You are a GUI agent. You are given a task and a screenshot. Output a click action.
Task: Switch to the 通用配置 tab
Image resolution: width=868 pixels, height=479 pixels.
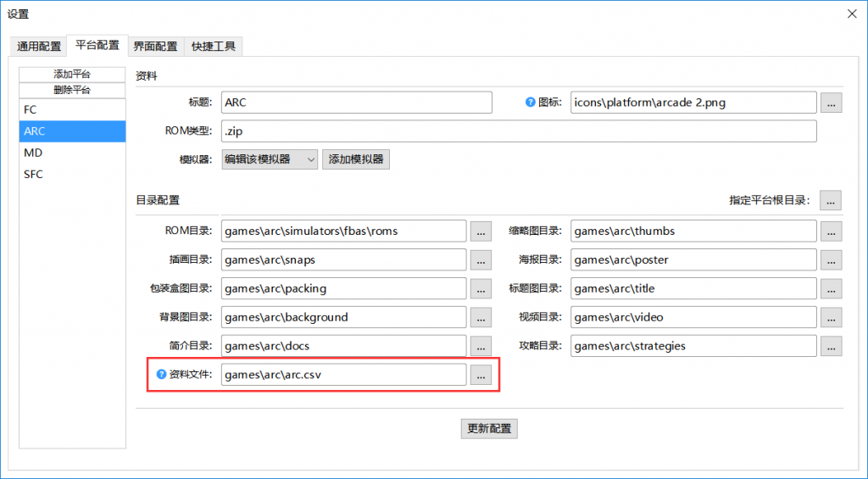(39, 47)
